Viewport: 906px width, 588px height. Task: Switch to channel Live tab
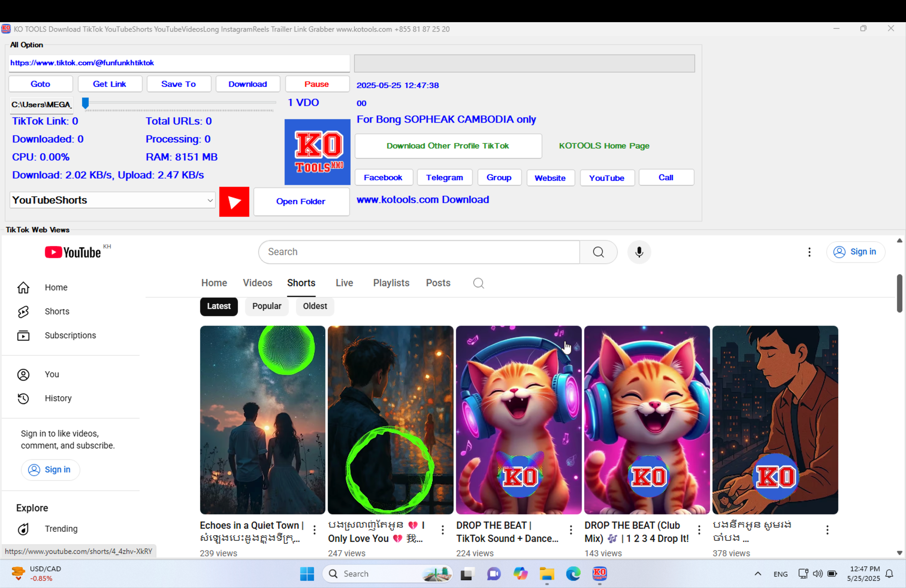click(344, 283)
